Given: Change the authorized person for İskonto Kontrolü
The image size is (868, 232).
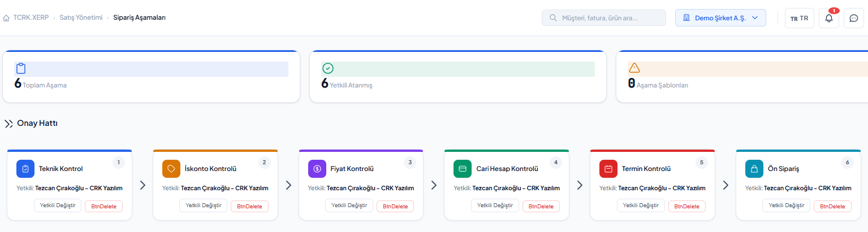Looking at the screenshot, I should tap(204, 205).
